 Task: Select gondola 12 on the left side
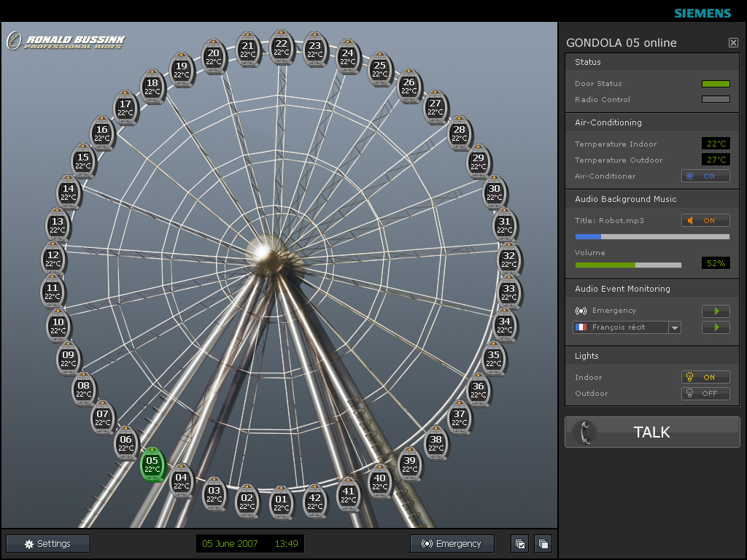click(x=53, y=259)
